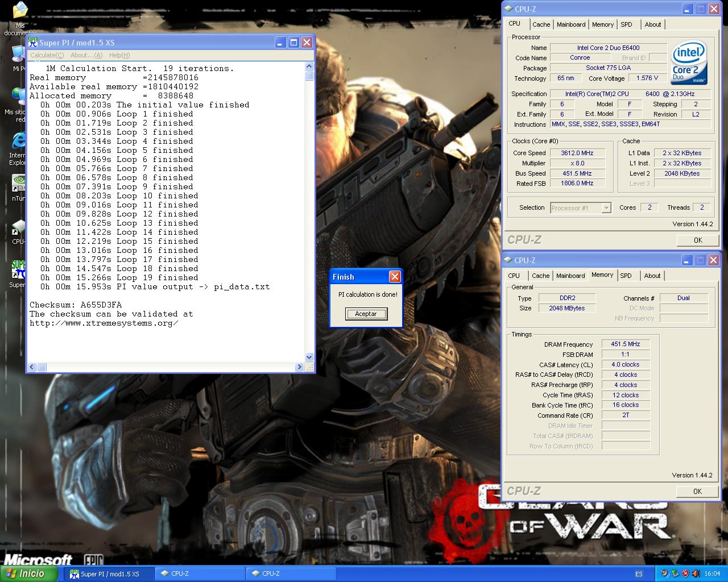This screenshot has height=582, width=728.
Task: Click the Level 2 2048 KBytes cache value
Action: coord(682,173)
